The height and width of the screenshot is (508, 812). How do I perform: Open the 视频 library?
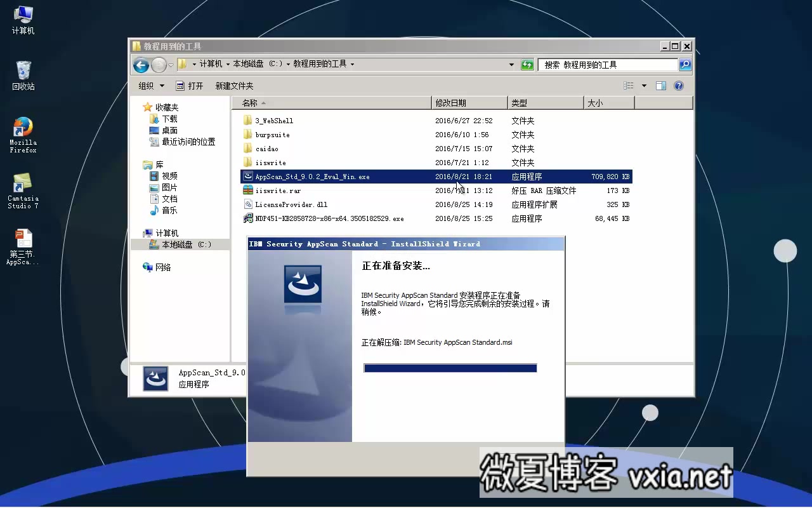point(169,176)
